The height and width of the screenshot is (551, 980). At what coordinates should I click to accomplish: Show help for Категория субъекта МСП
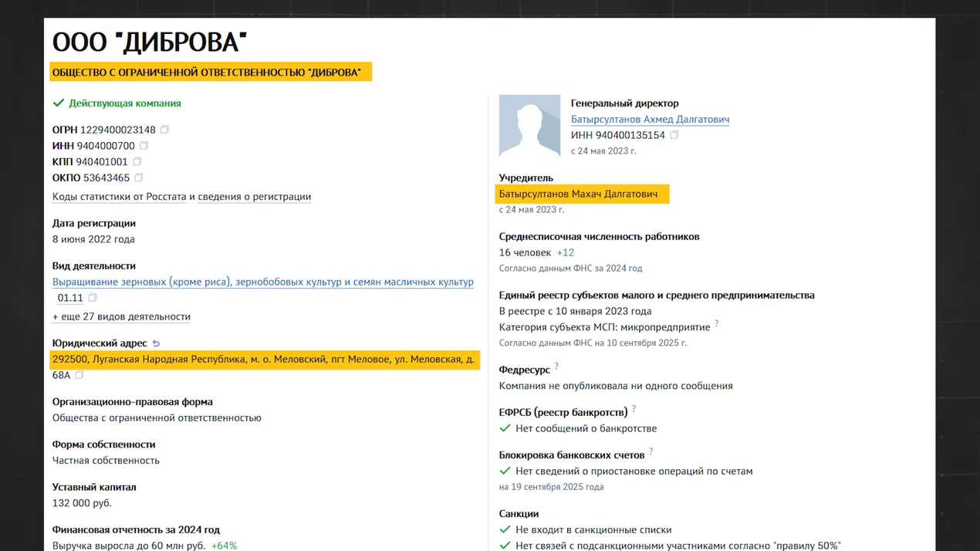click(716, 324)
